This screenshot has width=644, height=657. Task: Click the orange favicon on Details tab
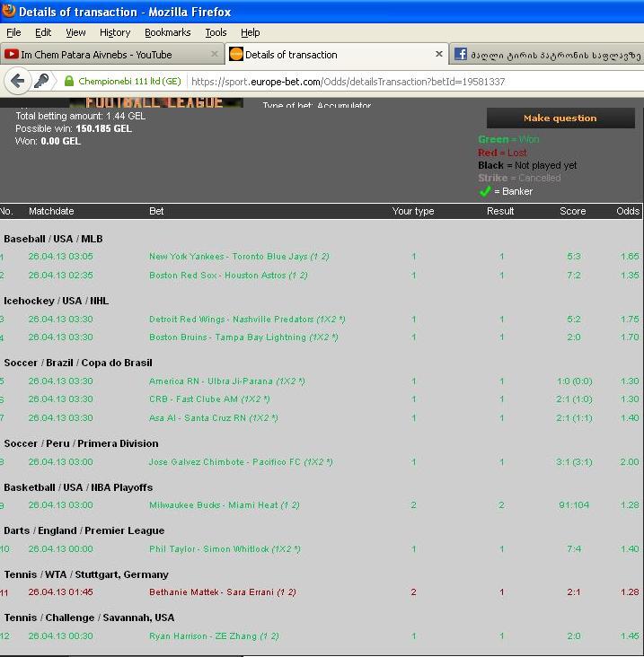tap(236, 55)
